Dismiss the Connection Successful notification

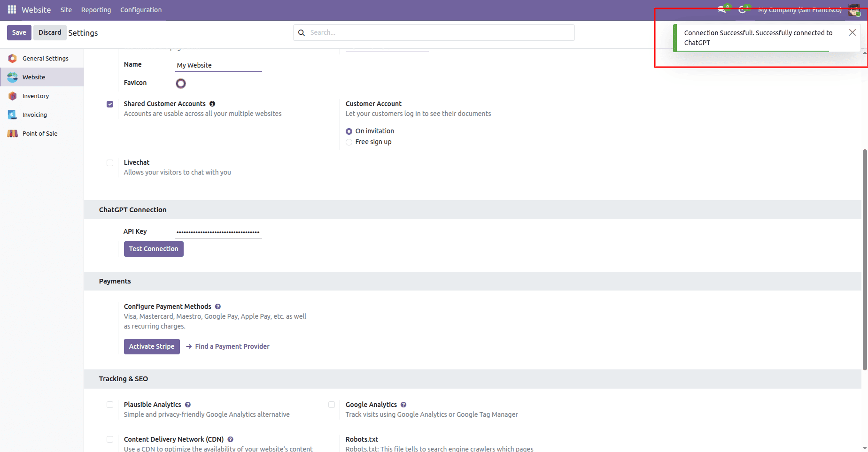tap(852, 32)
